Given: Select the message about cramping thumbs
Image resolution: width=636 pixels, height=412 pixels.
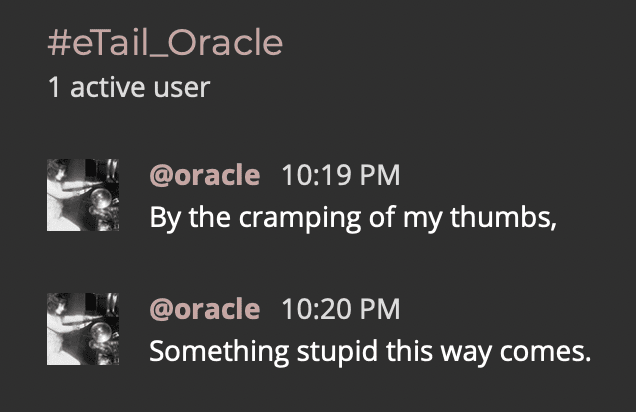Looking at the screenshot, I should (x=352, y=216).
